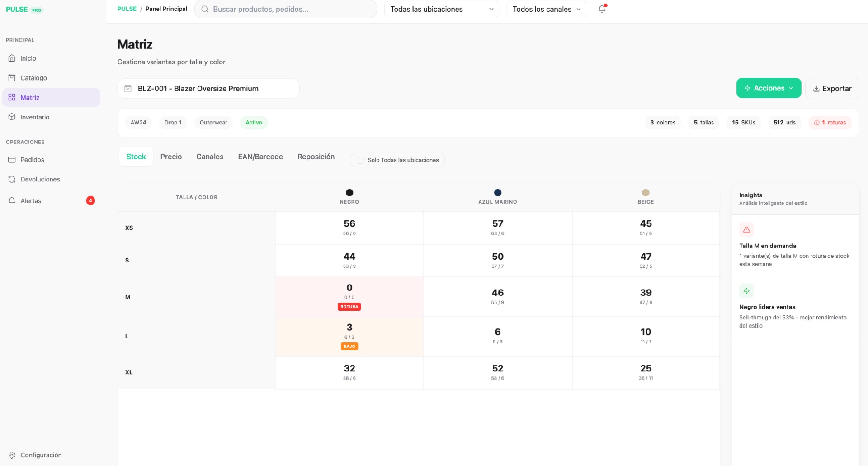Open the Todas las ubicaciones dropdown
The image size is (868, 466).
pyautogui.click(x=441, y=9)
